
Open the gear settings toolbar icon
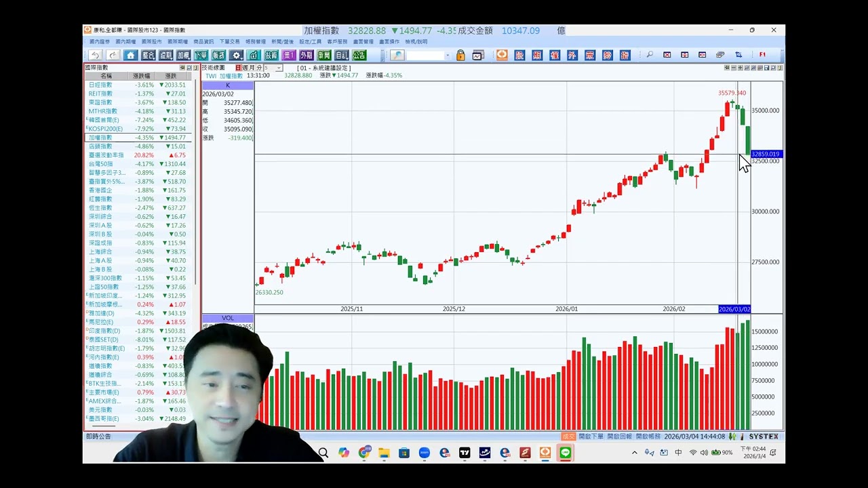[x=236, y=55]
